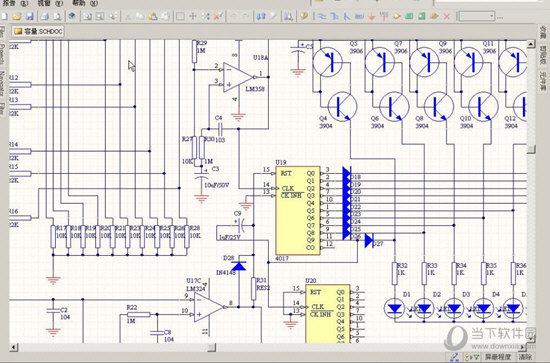Viewport: 550px width, 363px height.
Task: Save the schematic with the floppy icon
Action: pos(29,16)
